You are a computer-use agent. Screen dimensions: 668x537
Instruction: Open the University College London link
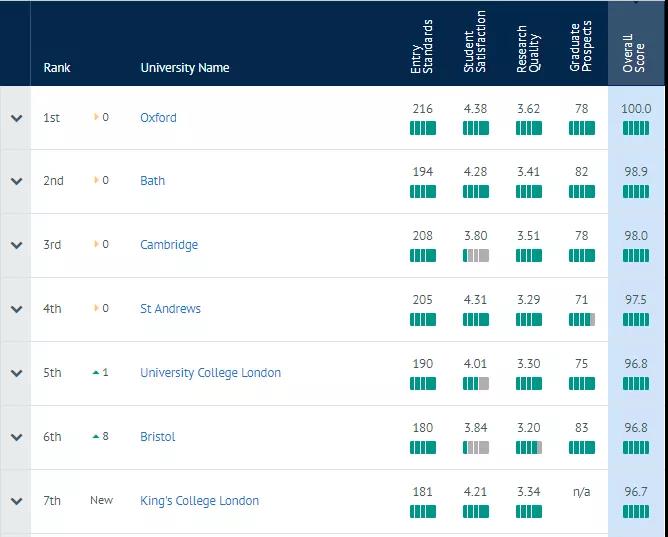click(x=210, y=373)
